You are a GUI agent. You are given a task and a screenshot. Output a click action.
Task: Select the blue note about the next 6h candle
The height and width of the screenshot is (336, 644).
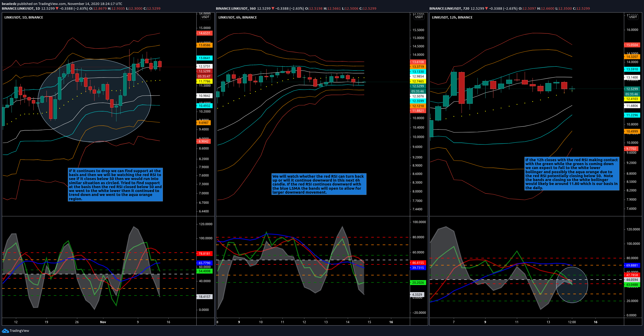tap(319, 184)
